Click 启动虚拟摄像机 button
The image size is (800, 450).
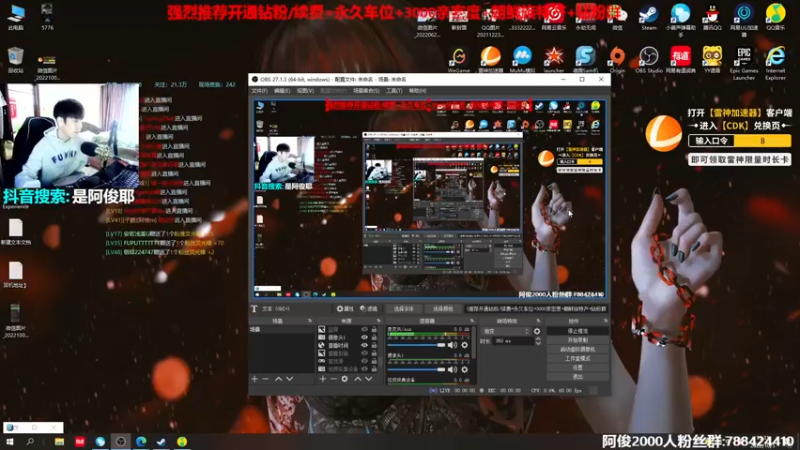click(x=578, y=349)
